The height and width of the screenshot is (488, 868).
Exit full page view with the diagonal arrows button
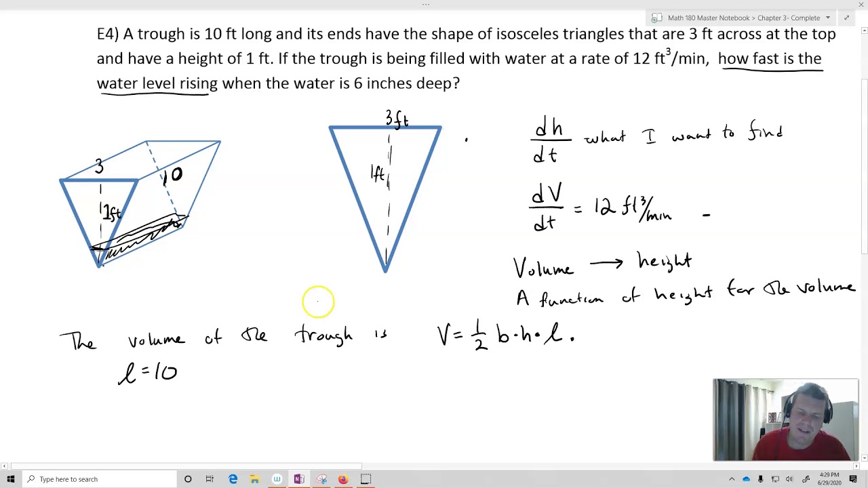point(847,18)
